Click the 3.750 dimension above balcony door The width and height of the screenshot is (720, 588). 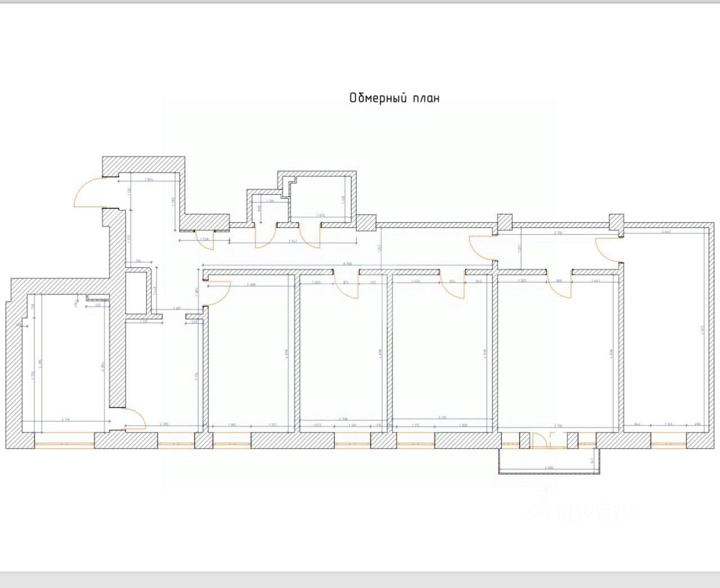click(x=558, y=426)
